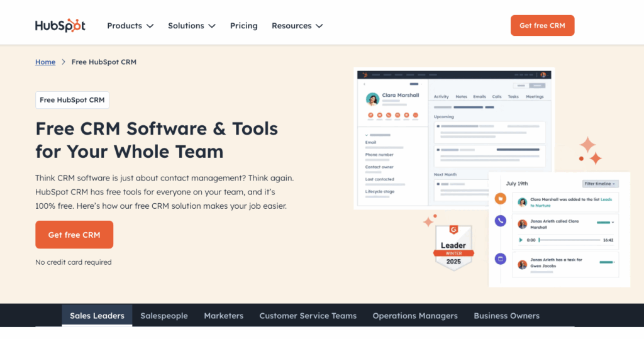Click the user avatar in the CRM top bar
Screen dimensions: 644x339
[x=543, y=75]
